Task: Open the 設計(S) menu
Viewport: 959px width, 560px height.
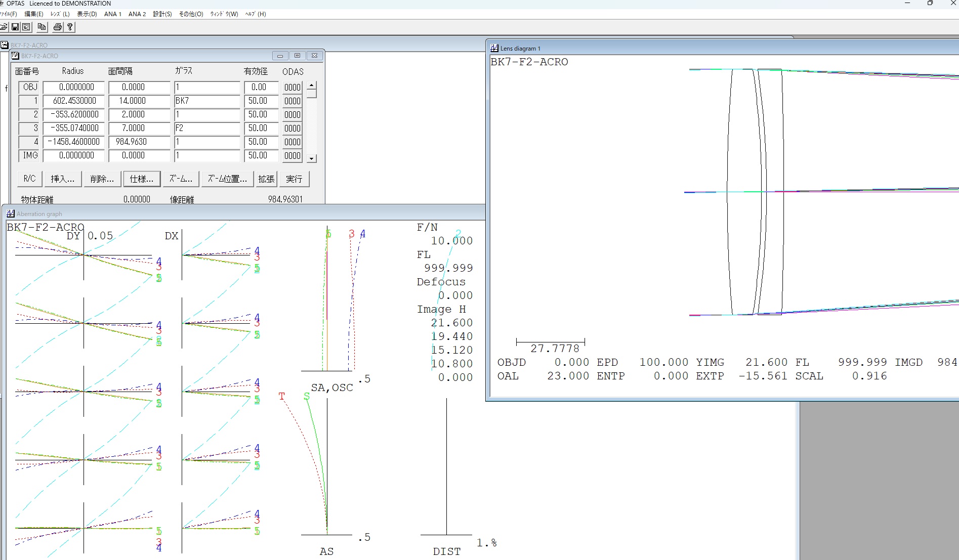Action: 162,14
